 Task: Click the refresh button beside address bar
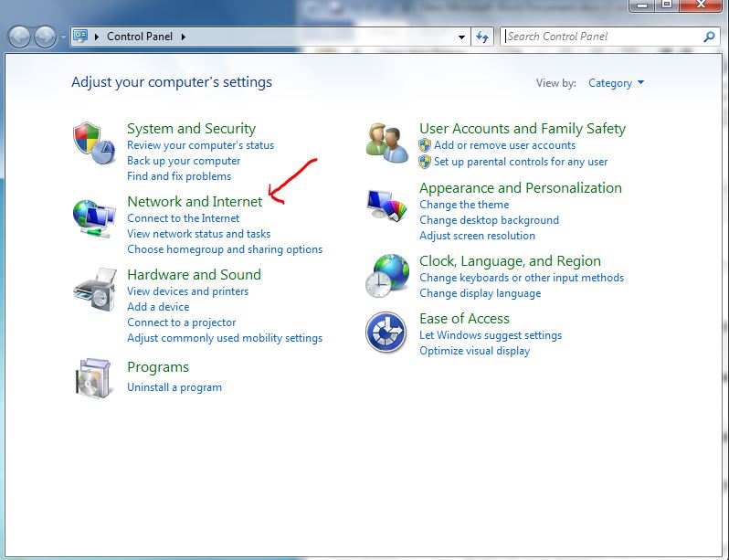click(x=483, y=37)
